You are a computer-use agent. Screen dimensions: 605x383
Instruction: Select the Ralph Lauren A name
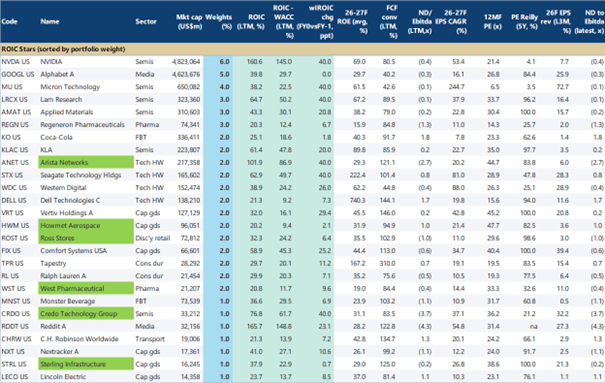click(x=63, y=276)
